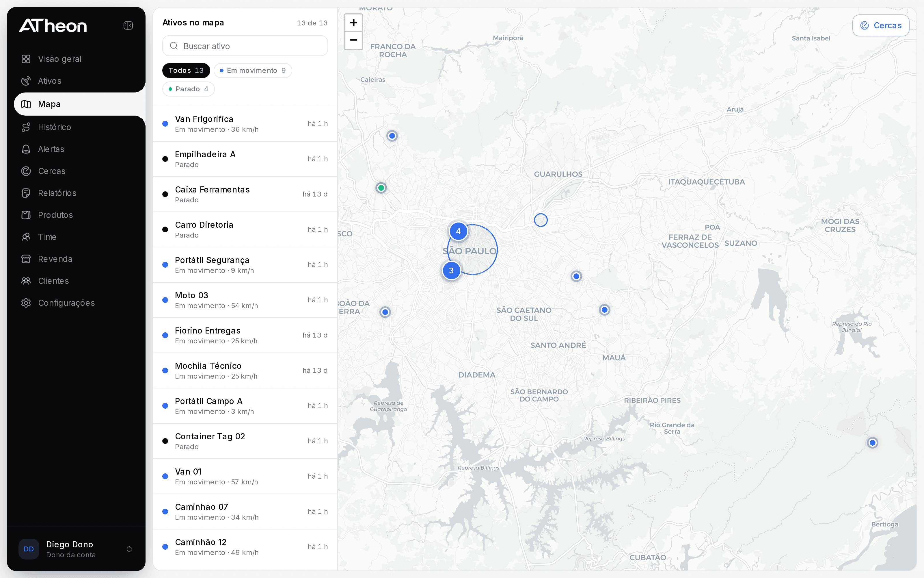The image size is (924, 578).
Task: Select blue marker above São Caetano do Sul
Action: (x=576, y=276)
